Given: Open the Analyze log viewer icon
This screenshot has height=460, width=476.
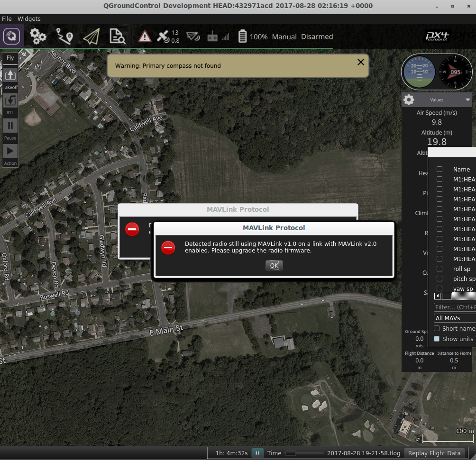Looking at the screenshot, I should pos(117,36).
